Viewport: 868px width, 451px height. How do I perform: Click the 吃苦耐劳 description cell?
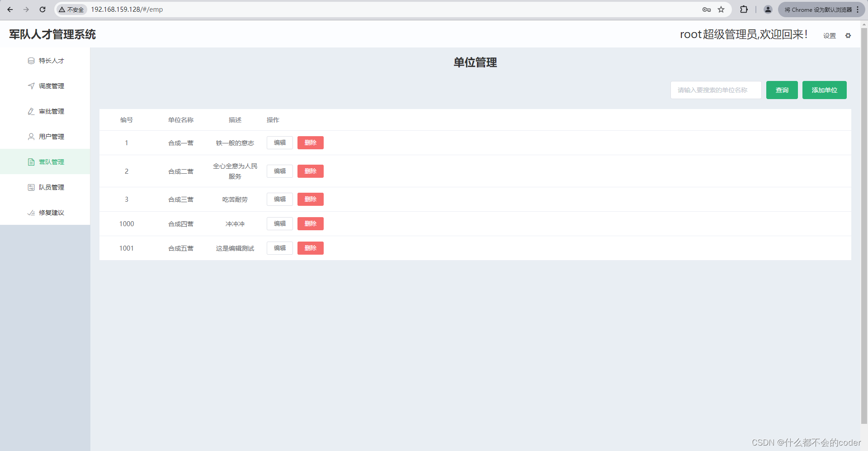click(x=235, y=199)
